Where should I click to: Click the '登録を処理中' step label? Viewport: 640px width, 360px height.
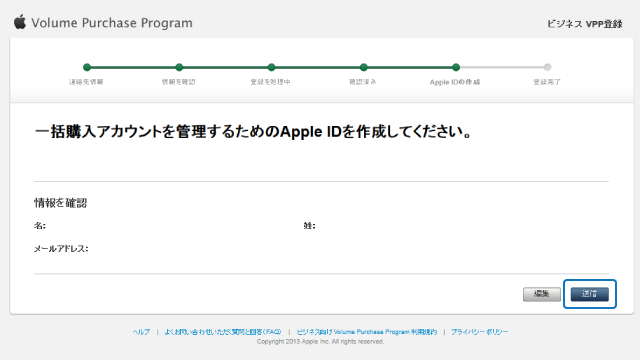pyautogui.click(x=270, y=82)
